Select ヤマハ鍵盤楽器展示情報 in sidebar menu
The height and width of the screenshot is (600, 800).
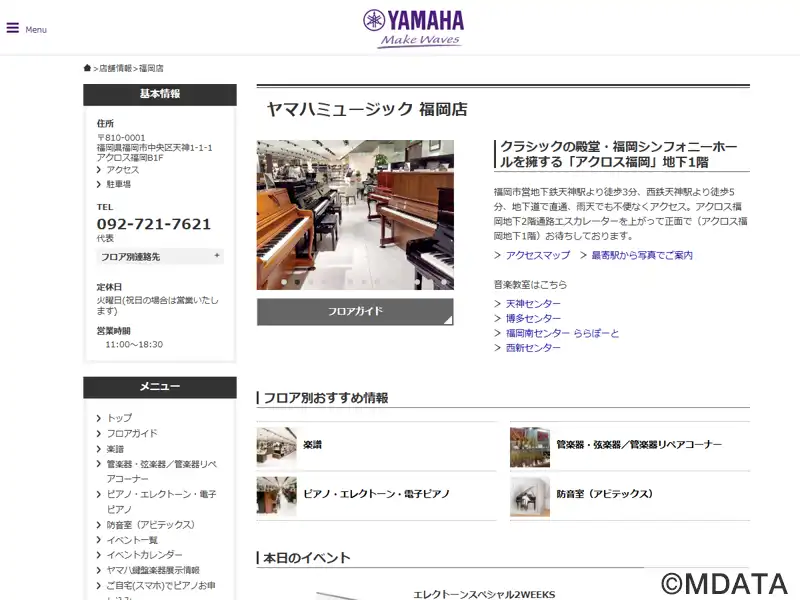[x=153, y=570]
